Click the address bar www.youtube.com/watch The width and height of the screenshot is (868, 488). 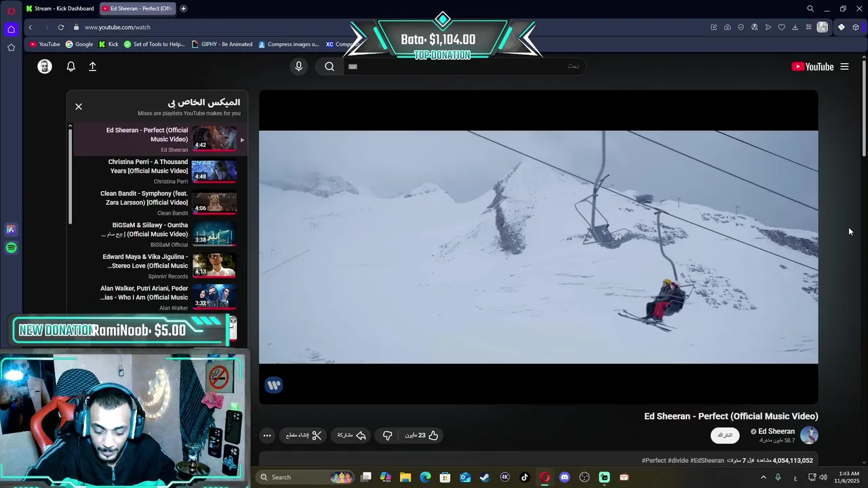(117, 27)
